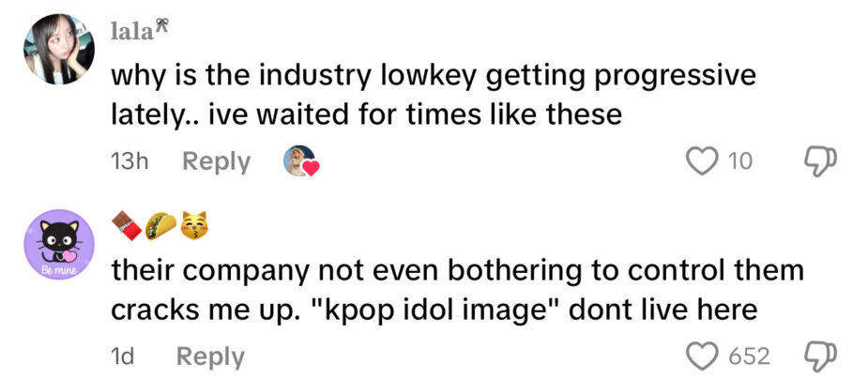Open lala's profile picture

click(59, 49)
